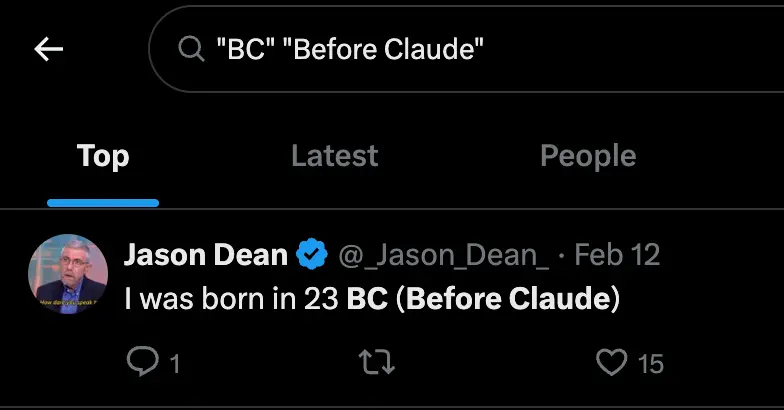Click the like count of 15

tap(650, 364)
